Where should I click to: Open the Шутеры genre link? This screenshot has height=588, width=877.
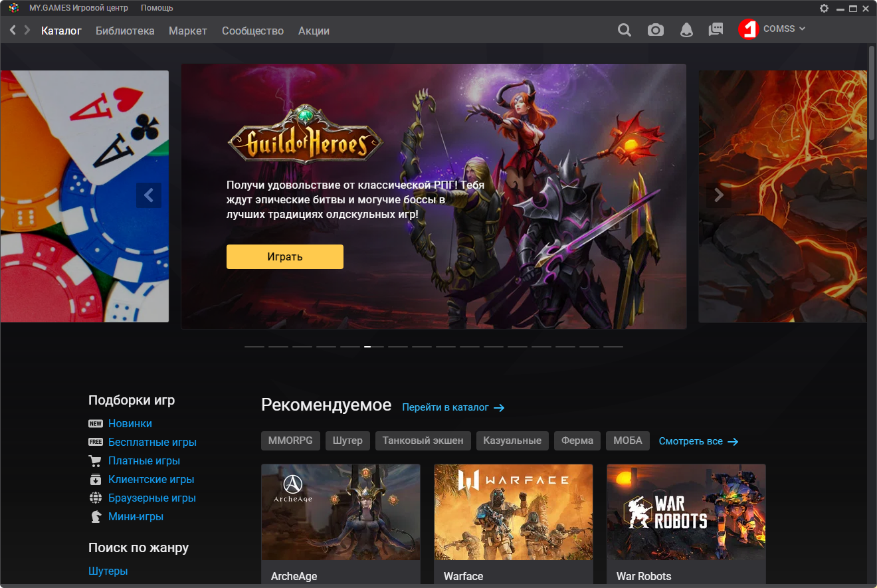tap(108, 571)
